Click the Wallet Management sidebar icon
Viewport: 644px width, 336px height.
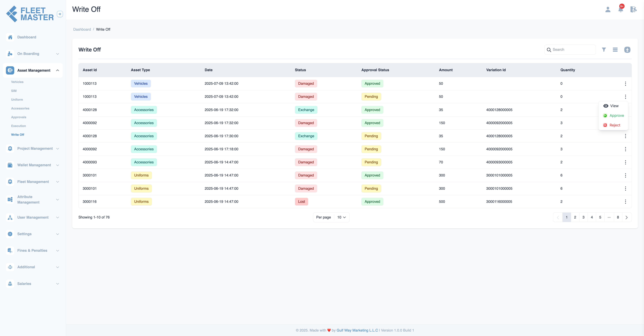(x=10, y=165)
